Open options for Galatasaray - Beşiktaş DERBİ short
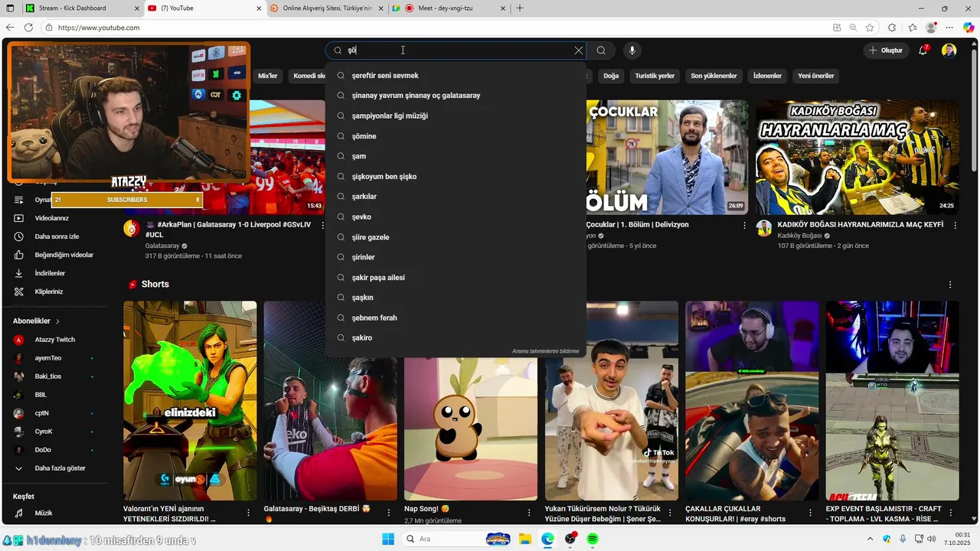This screenshot has height=551, width=980. (x=389, y=513)
